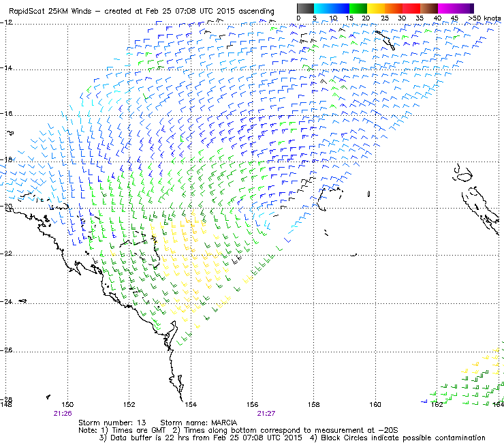
Task: Click the '-18' latitude axis label
Action: (6, 159)
